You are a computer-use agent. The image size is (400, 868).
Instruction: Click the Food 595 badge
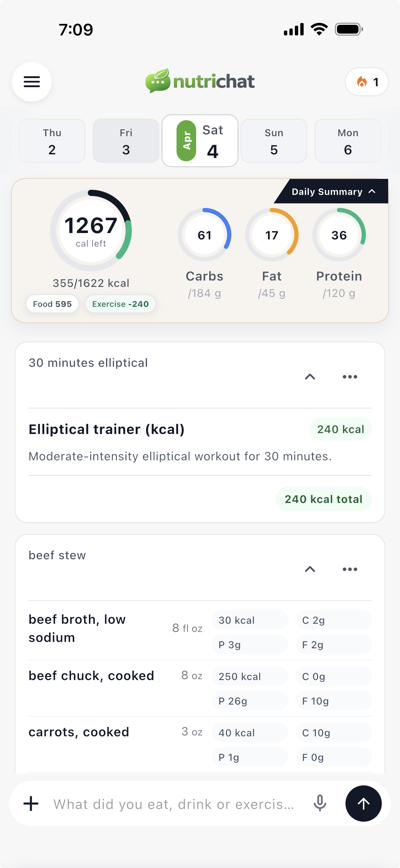click(52, 304)
